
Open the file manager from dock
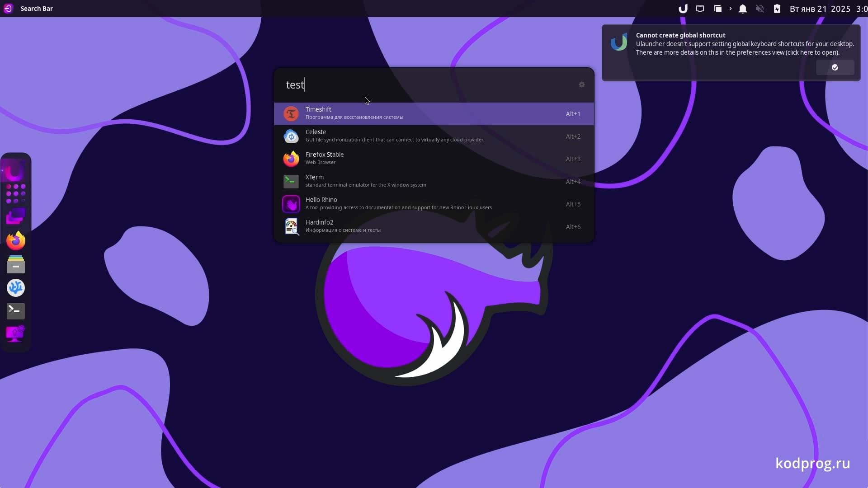[16, 264]
